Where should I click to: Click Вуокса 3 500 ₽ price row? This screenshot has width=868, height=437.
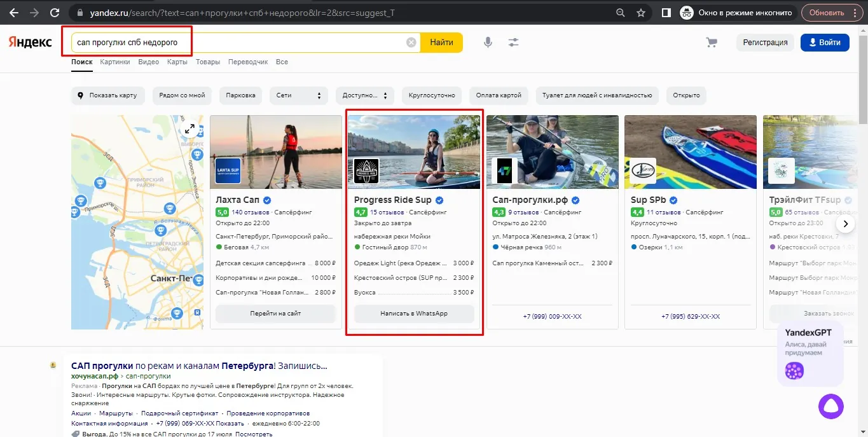(414, 293)
